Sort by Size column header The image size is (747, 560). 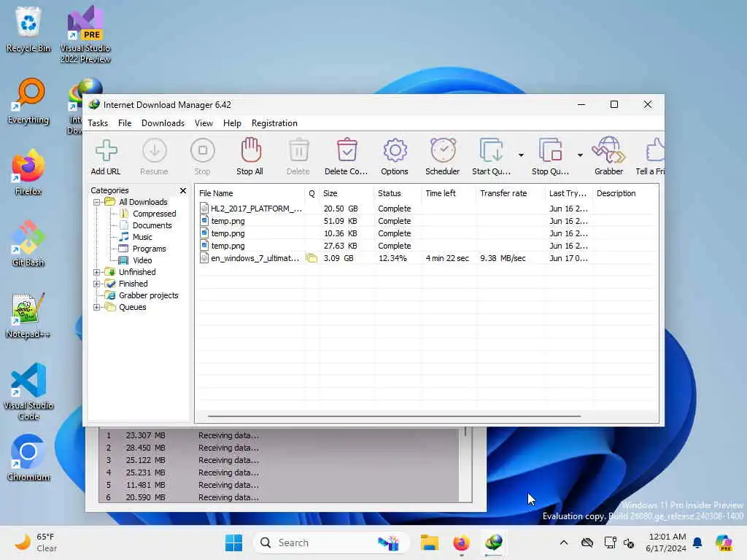click(x=346, y=193)
